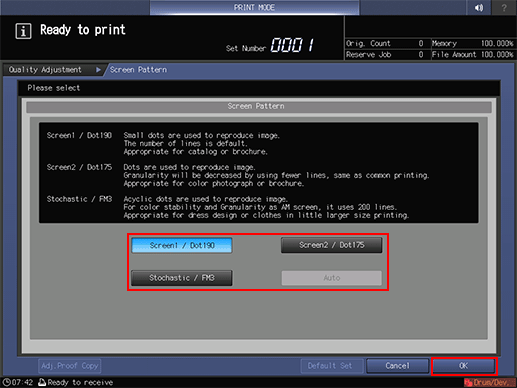Click the PRINT MODE header tab

tap(254, 7)
